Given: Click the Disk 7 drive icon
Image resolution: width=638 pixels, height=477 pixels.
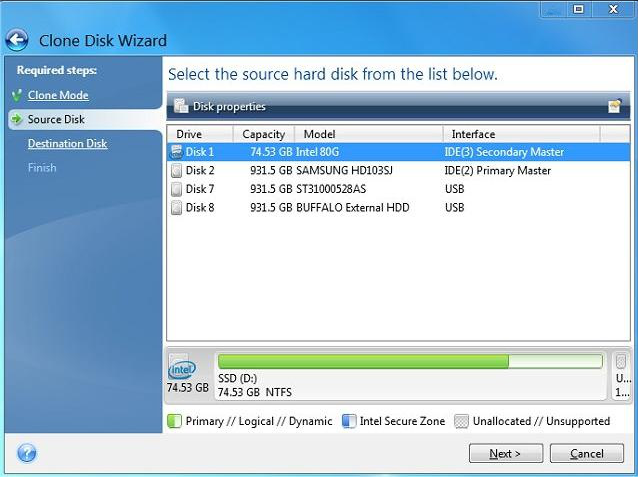Looking at the screenshot, I should pos(176,189).
